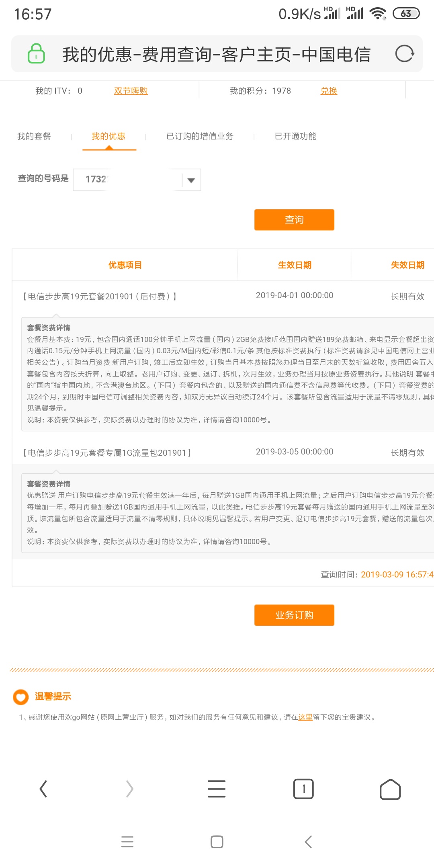Viewport: 434px width, 868px height.
Task: Click the 优惠项目 column header
Action: point(125,265)
